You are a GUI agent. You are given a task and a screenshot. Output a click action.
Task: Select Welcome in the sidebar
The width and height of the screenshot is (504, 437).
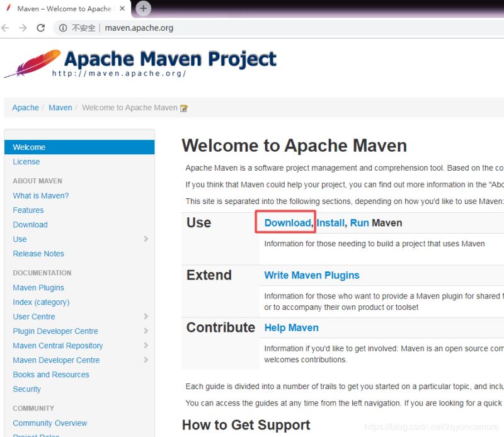79,147
